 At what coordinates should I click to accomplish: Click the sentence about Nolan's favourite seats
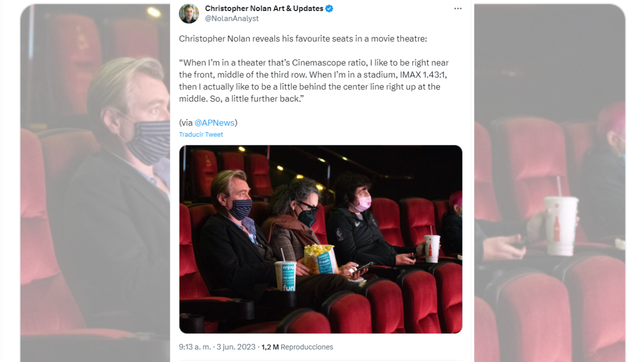303,39
